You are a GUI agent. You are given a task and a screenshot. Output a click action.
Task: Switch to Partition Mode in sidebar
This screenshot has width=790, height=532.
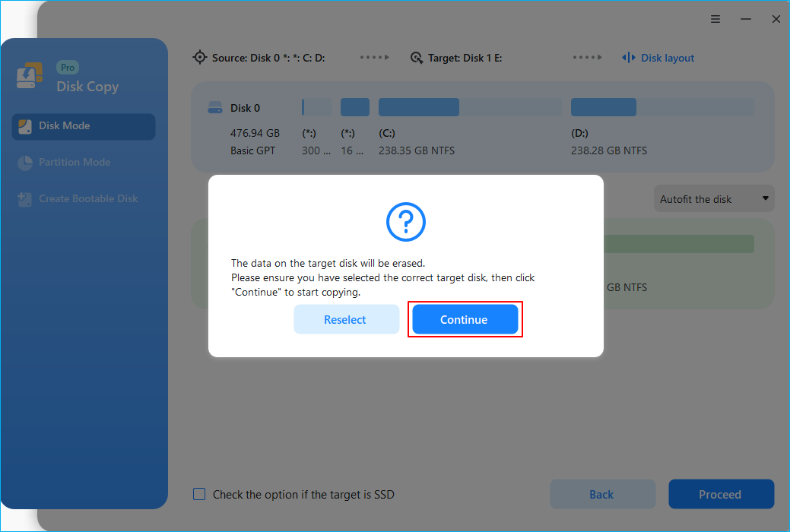(75, 163)
